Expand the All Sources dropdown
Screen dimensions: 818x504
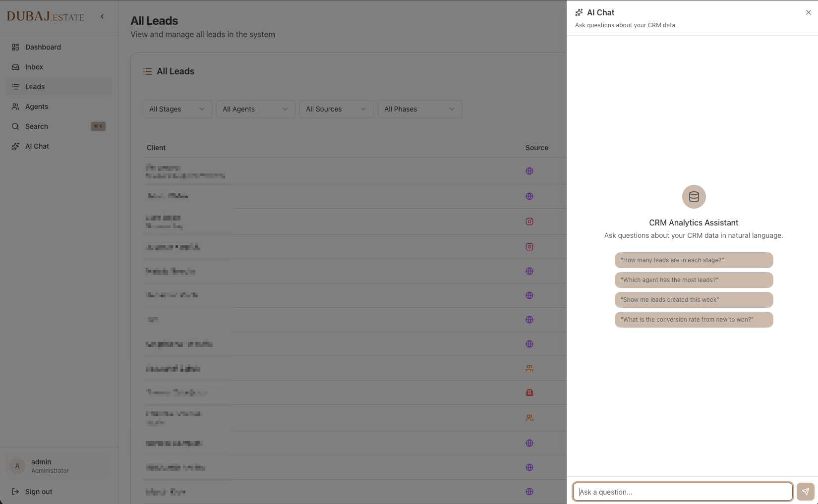(336, 109)
